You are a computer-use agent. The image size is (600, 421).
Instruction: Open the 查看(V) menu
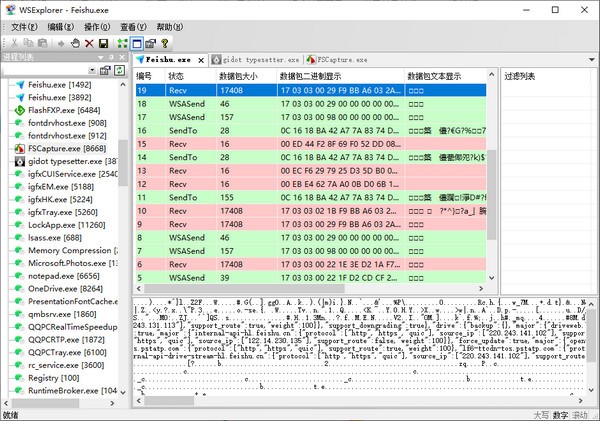click(x=135, y=26)
